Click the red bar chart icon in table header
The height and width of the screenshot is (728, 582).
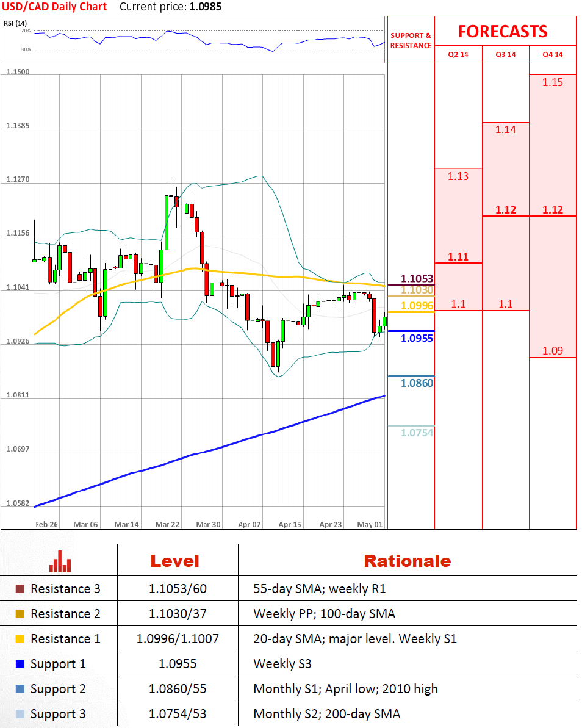(60, 561)
